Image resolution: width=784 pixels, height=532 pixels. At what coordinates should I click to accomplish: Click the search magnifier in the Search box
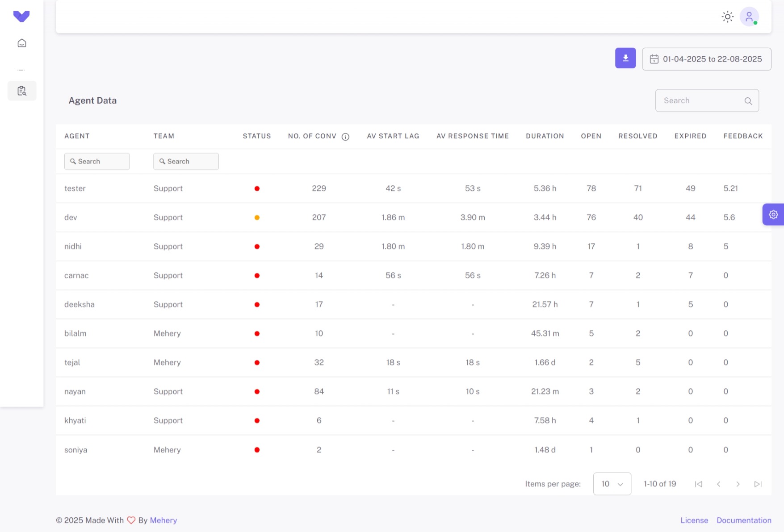point(748,101)
